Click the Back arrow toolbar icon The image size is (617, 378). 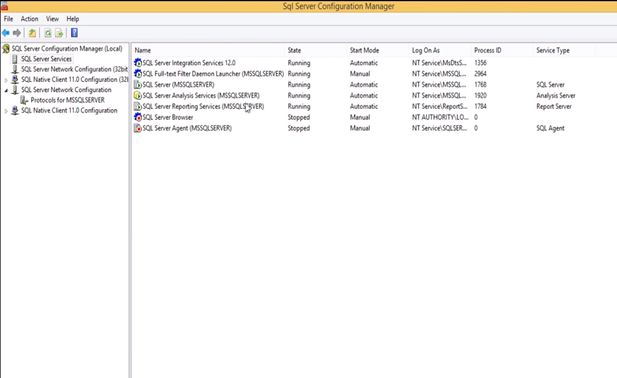(x=6, y=33)
